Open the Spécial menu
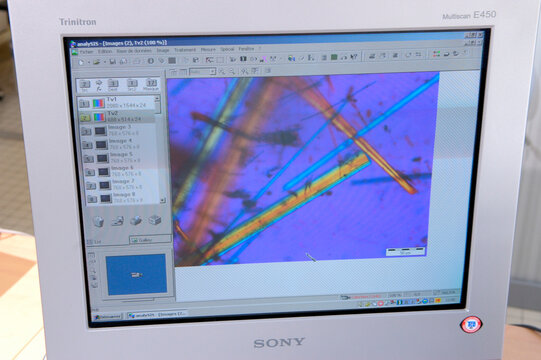The width and height of the screenshot is (541, 360). pyautogui.click(x=227, y=49)
